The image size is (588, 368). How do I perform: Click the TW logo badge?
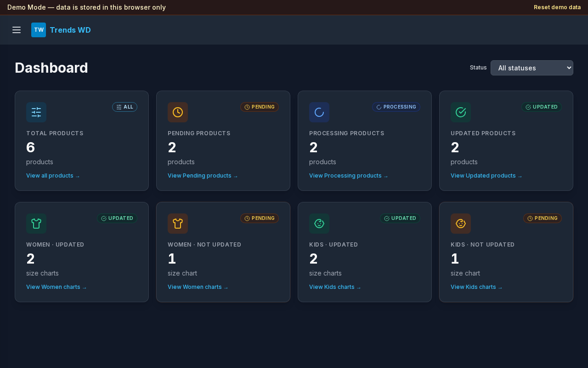click(x=39, y=30)
